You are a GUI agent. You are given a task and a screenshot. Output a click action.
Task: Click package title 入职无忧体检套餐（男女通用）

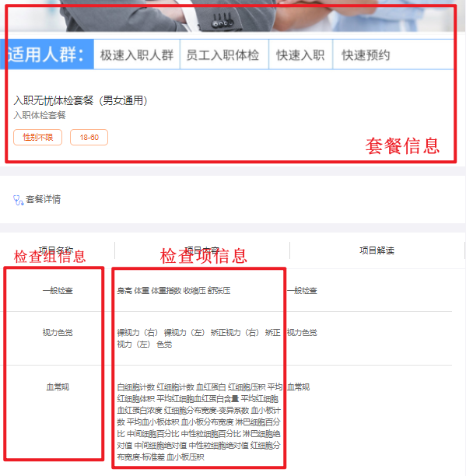pos(80,100)
